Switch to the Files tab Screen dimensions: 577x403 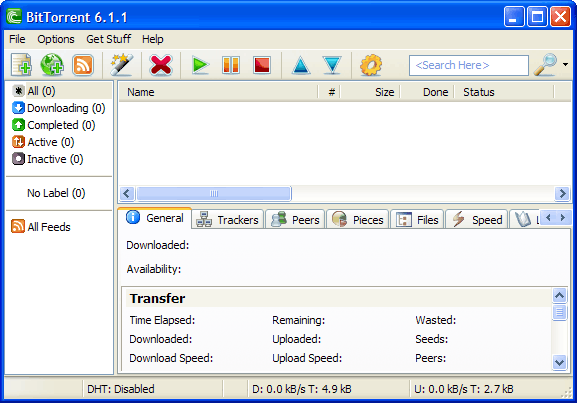coord(417,220)
